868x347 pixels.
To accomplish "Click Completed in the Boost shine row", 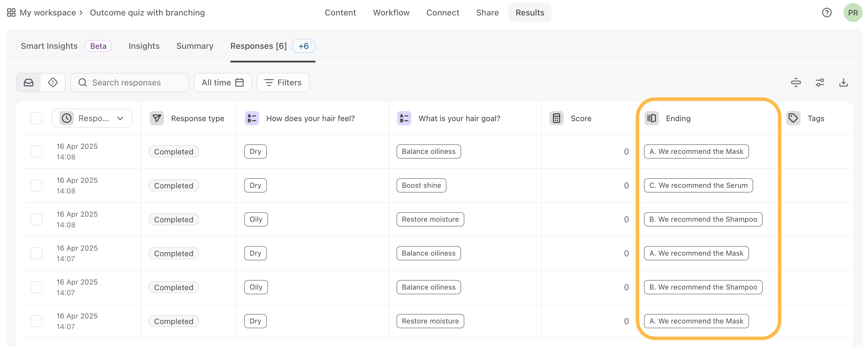I will (x=173, y=185).
